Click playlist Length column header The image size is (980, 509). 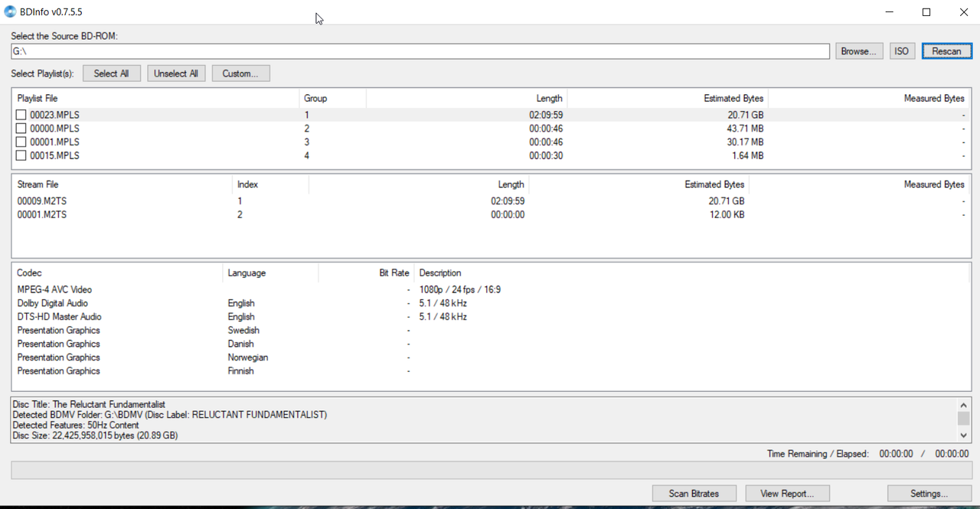point(466,98)
